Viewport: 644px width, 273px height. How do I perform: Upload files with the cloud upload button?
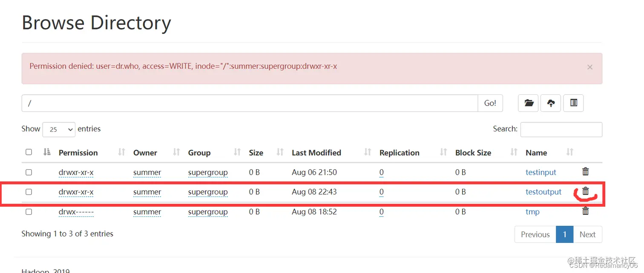tap(551, 103)
